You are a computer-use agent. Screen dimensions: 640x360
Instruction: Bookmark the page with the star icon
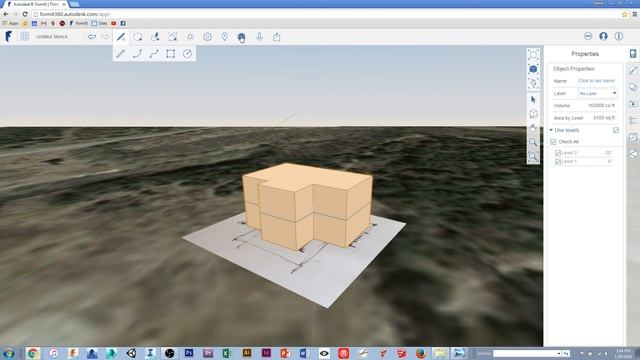pyautogui.click(x=624, y=14)
